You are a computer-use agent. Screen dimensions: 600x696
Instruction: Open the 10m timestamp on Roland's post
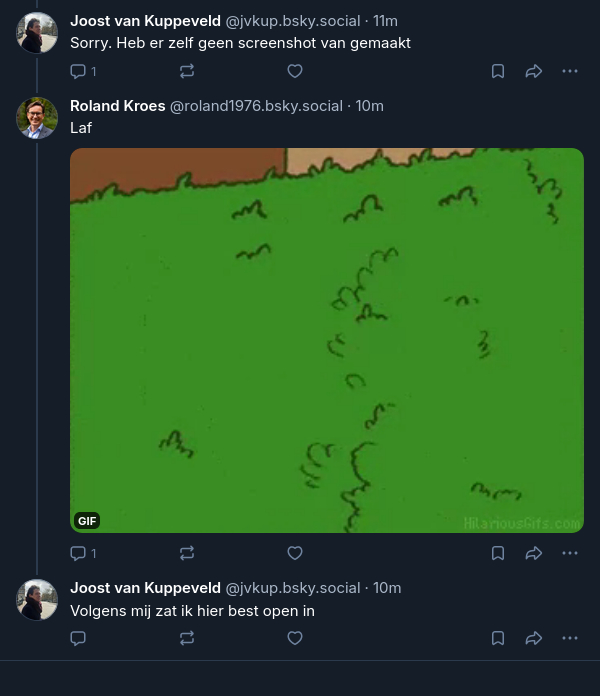pyautogui.click(x=370, y=106)
